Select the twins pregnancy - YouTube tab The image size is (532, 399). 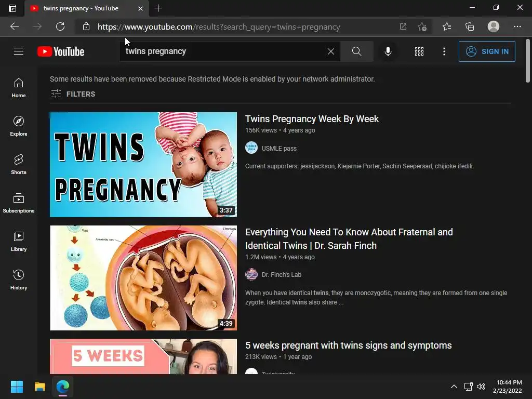[x=81, y=8]
